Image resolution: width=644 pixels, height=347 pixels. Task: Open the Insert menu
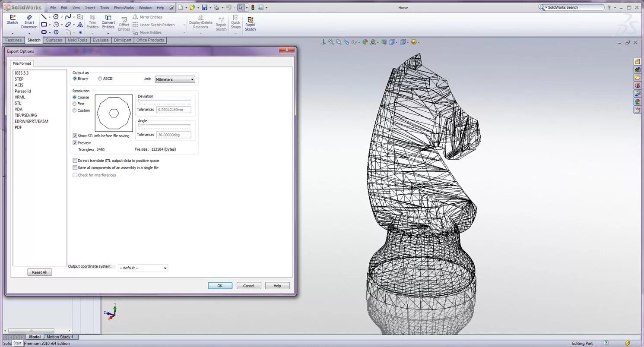pos(90,8)
